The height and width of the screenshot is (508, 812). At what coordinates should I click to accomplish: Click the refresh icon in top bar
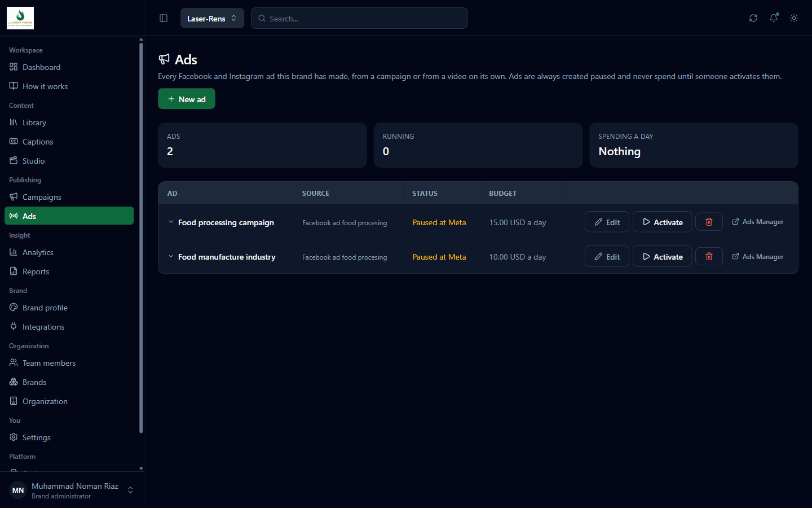(753, 18)
